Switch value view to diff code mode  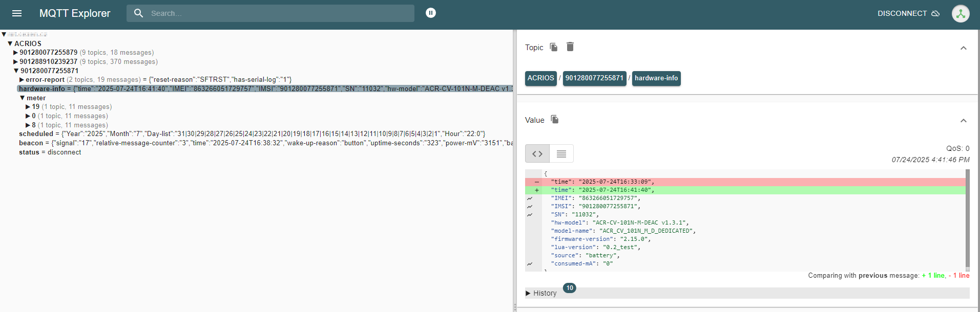[537, 153]
